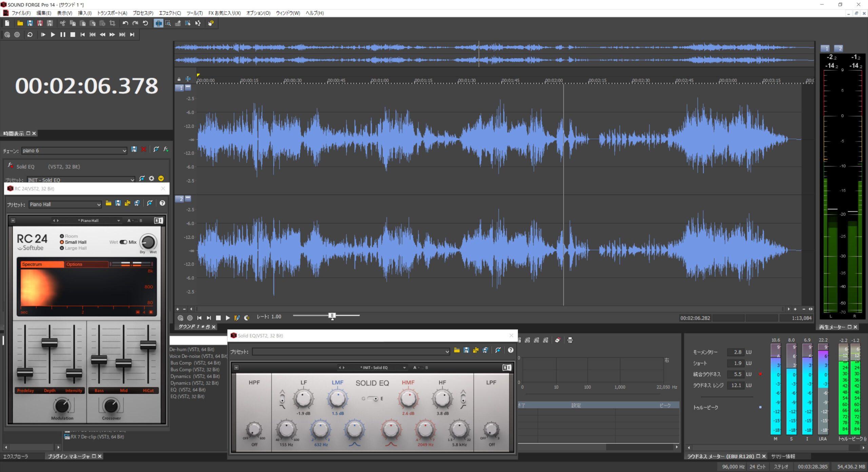This screenshot has height=472, width=868.
Task: Open the ファイル(F) menu
Action: click(21, 13)
